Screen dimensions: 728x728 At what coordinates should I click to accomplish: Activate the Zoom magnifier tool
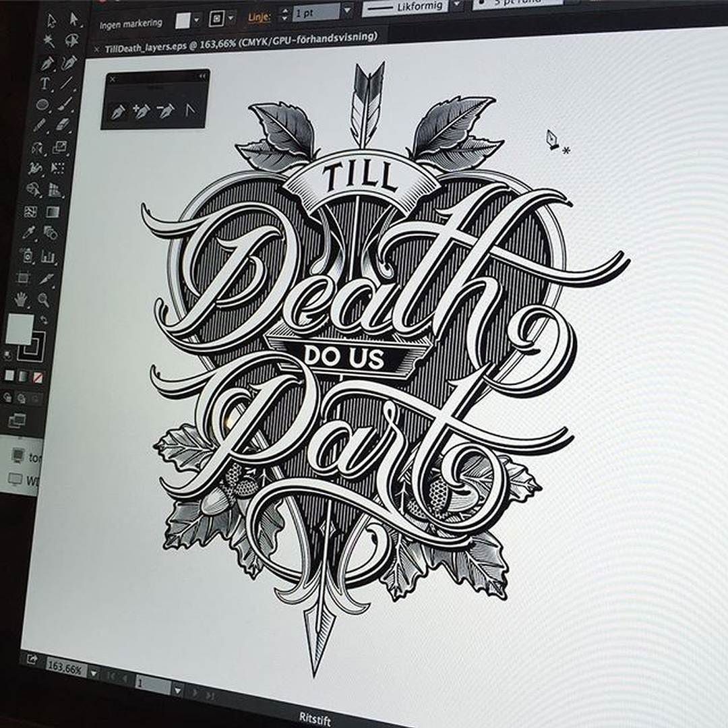pyautogui.click(x=44, y=299)
